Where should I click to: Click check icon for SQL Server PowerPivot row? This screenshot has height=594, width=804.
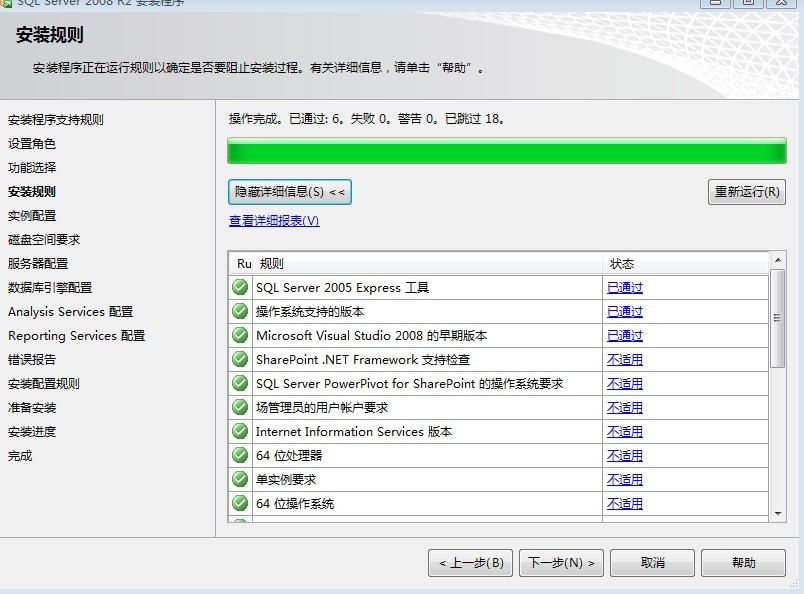tap(240, 383)
